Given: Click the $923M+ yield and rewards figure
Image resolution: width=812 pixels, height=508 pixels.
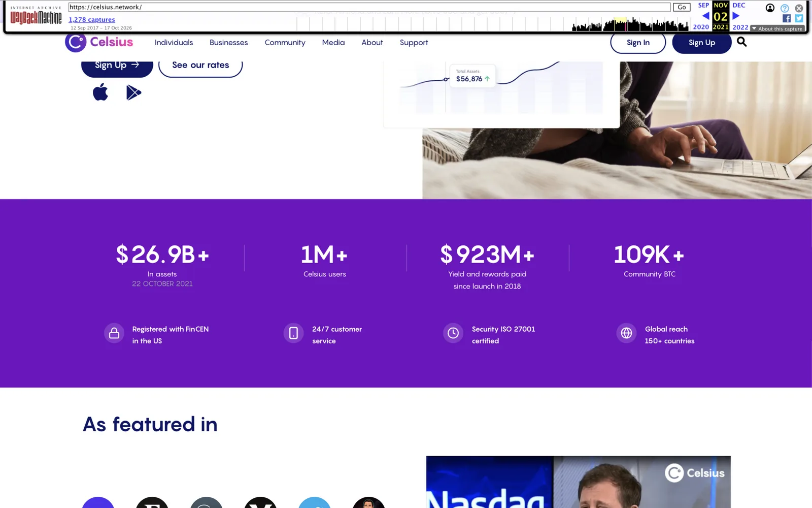Looking at the screenshot, I should point(487,255).
